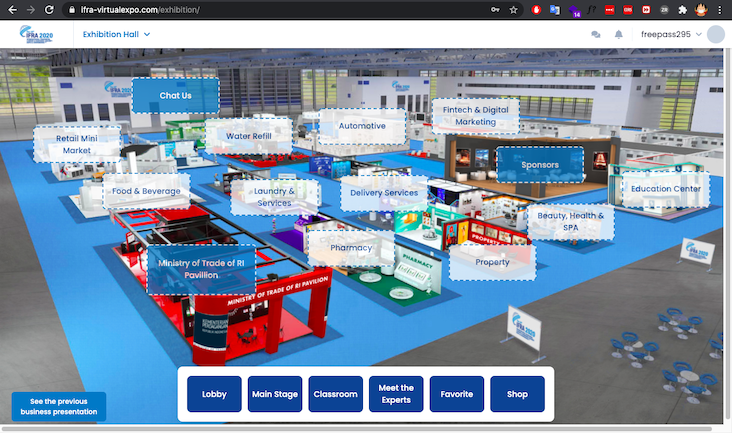732x433 pixels.
Task: Click the IFRA 2020 logo
Action: coord(36,34)
